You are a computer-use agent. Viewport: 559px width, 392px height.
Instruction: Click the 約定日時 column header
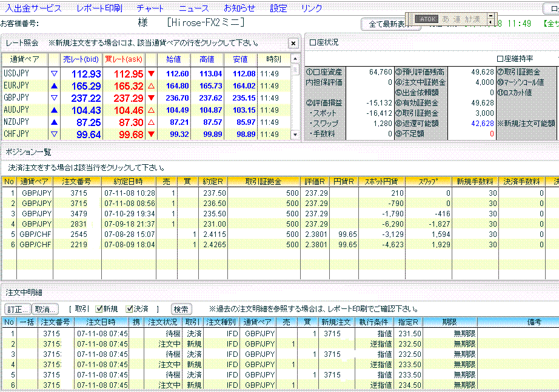[129, 182]
